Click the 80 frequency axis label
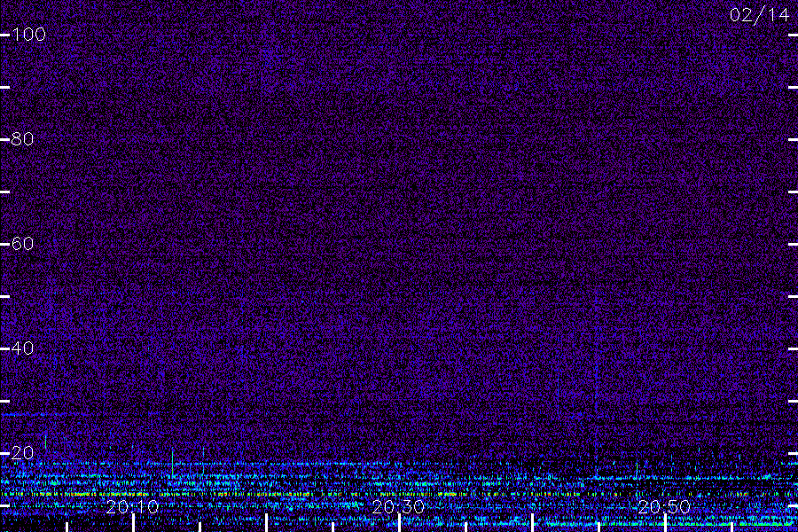Viewport: 798px width, 532px height. [x=22, y=139]
